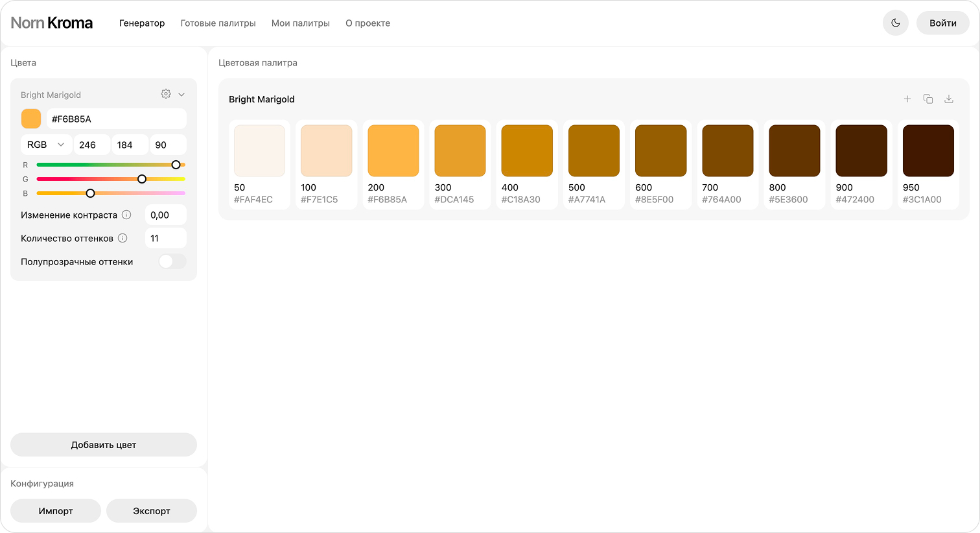Click the hex input field #F6B85A

[117, 119]
